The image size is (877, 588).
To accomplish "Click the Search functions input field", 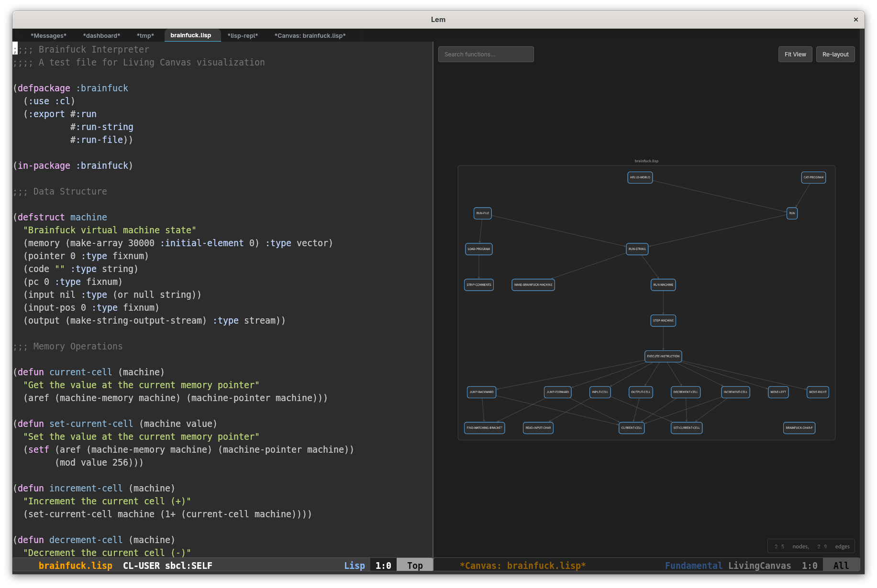I will (485, 54).
